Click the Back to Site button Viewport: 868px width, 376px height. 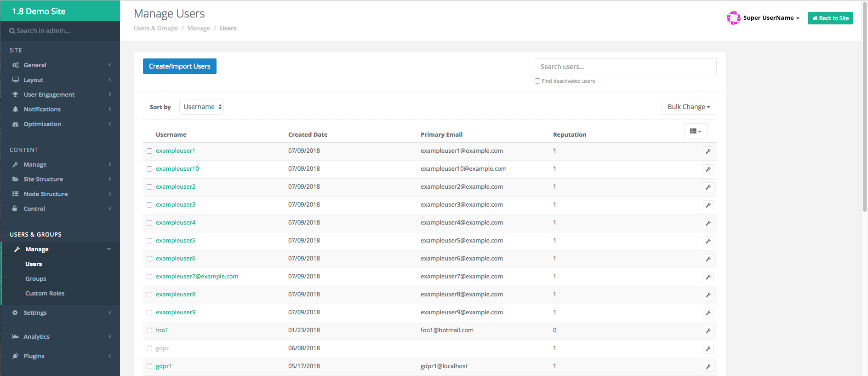[x=830, y=18]
